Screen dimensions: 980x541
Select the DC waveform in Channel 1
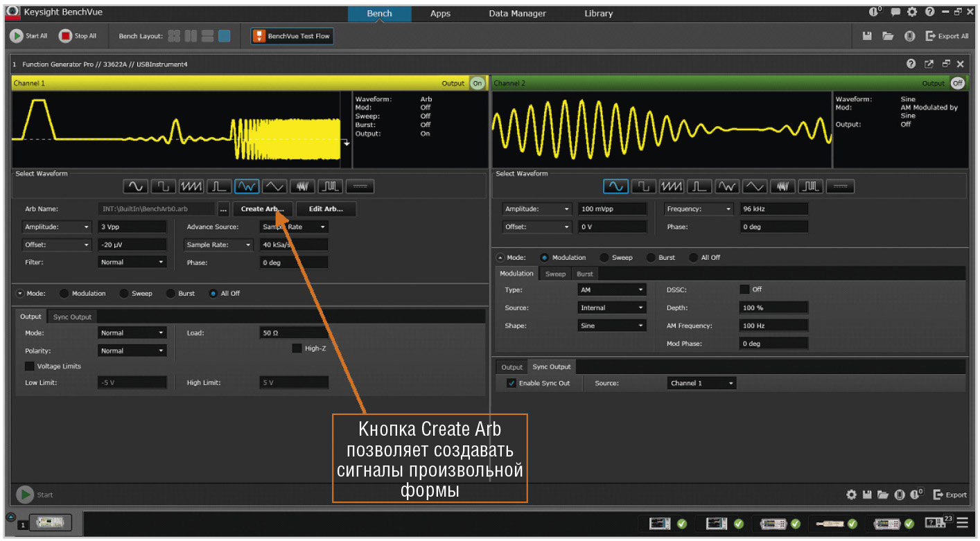(360, 186)
